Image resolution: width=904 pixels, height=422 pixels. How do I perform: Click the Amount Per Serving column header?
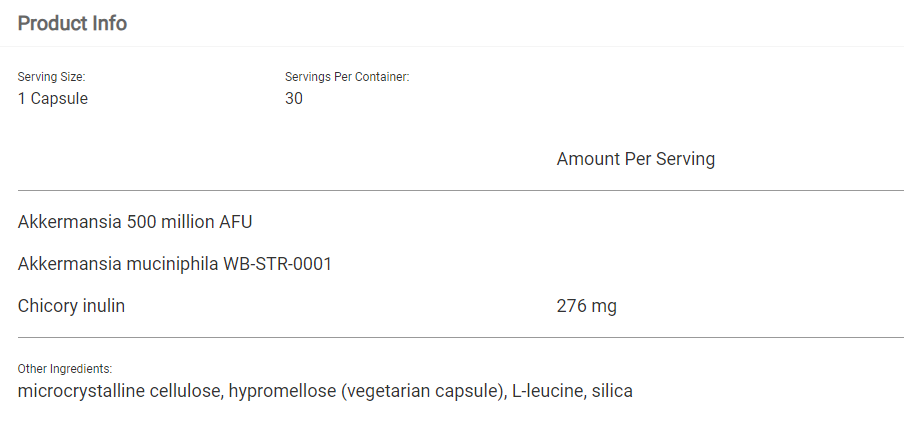tap(635, 159)
